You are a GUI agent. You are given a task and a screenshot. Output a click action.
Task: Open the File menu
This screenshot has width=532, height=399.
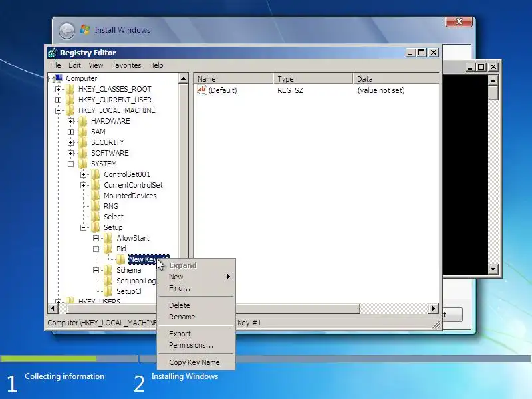(55, 65)
